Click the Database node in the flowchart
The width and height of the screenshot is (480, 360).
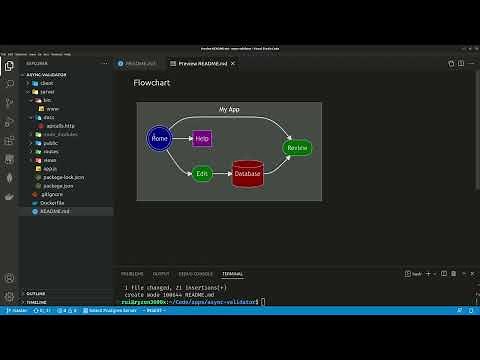tap(247, 173)
